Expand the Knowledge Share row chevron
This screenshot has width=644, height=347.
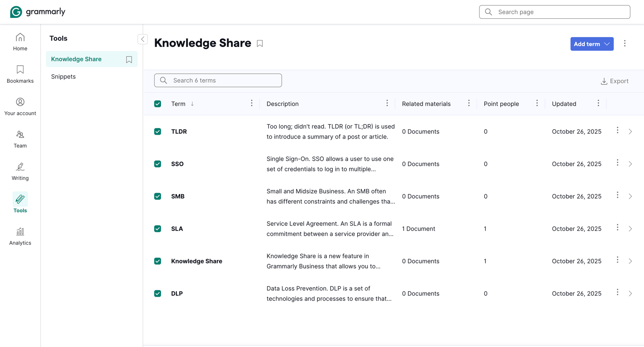630,261
